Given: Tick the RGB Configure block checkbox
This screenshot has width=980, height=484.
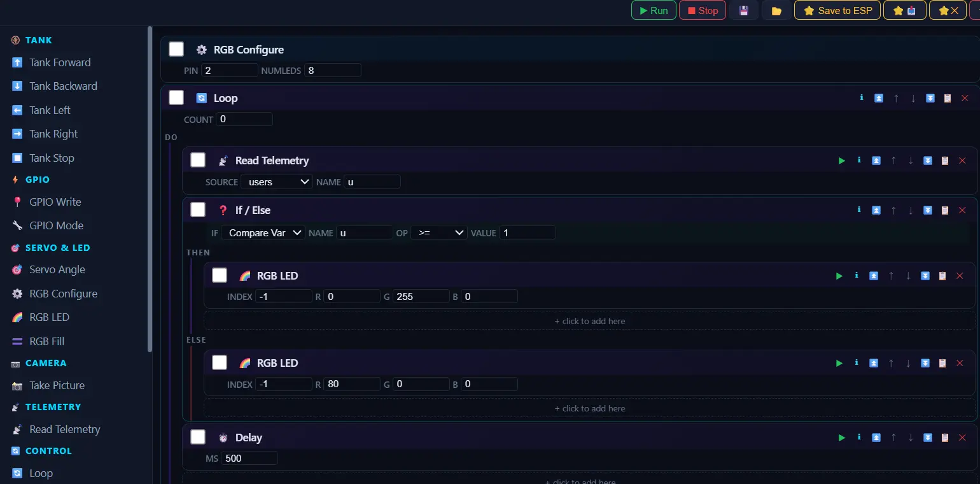Looking at the screenshot, I should click(176, 49).
